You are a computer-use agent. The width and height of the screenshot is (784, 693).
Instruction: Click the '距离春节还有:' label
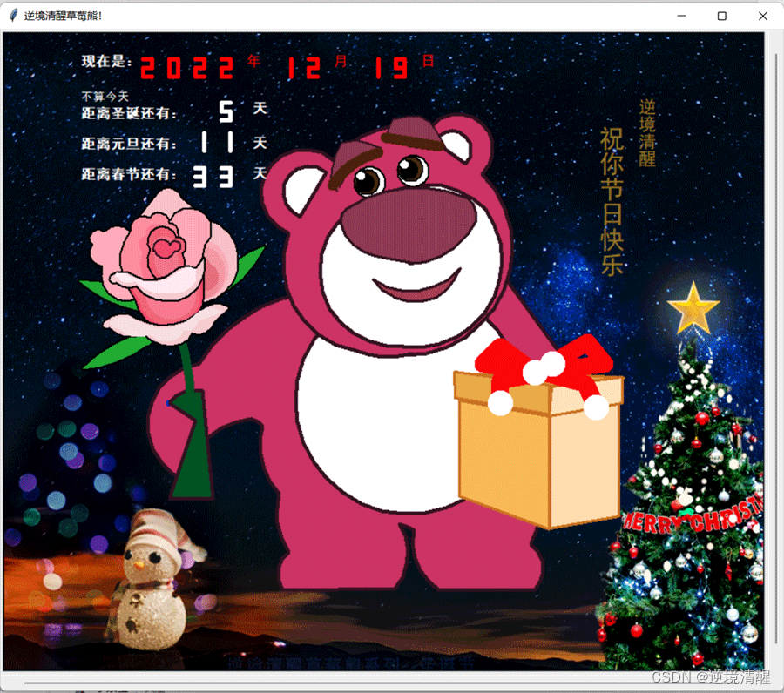coord(130,174)
